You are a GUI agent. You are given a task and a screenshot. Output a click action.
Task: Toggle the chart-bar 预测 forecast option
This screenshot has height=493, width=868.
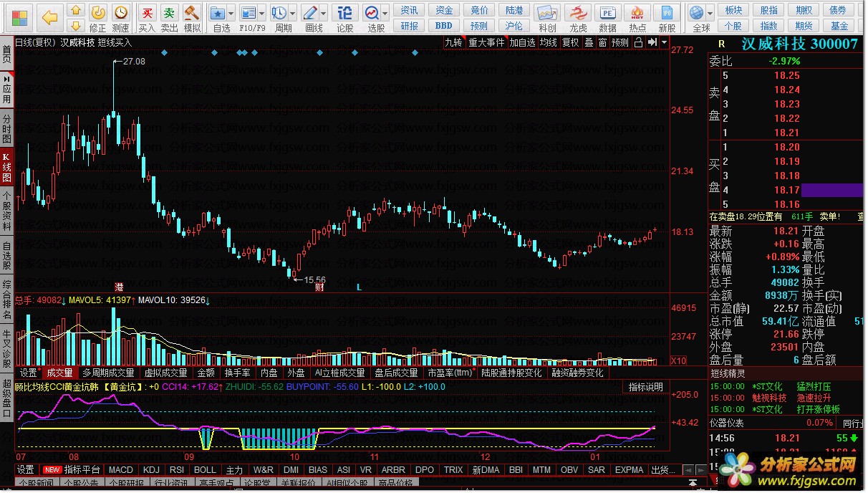click(620, 42)
